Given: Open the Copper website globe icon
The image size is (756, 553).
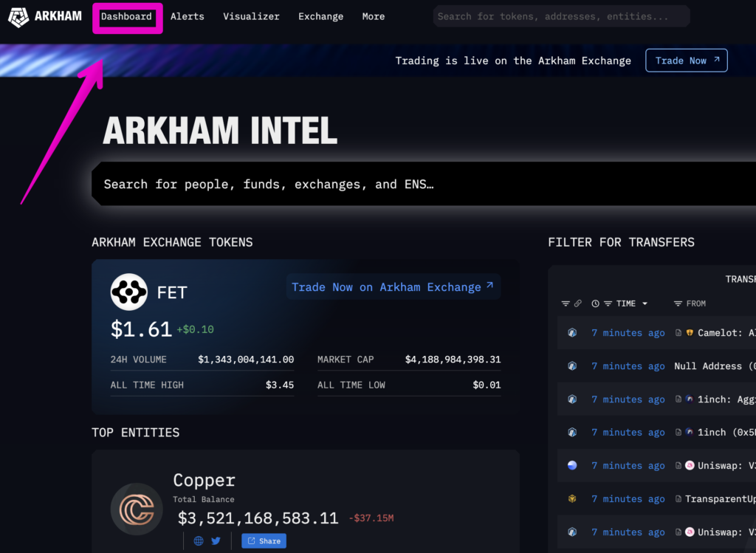Looking at the screenshot, I should tap(199, 540).
